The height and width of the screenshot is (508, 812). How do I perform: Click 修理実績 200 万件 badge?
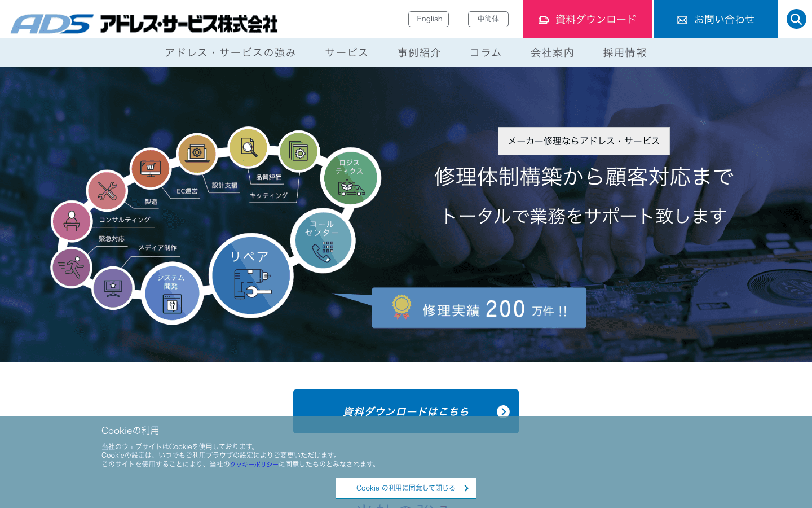479,308
